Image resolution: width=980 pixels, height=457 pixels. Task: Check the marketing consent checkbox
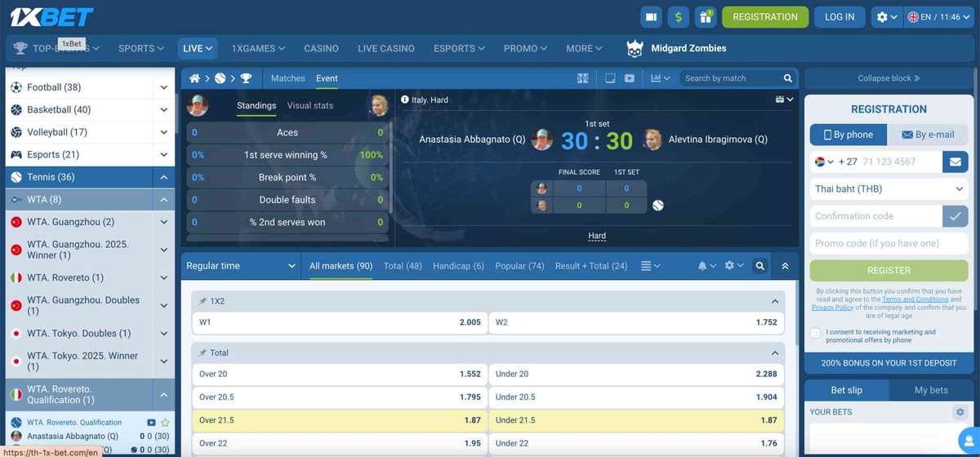pos(816,333)
